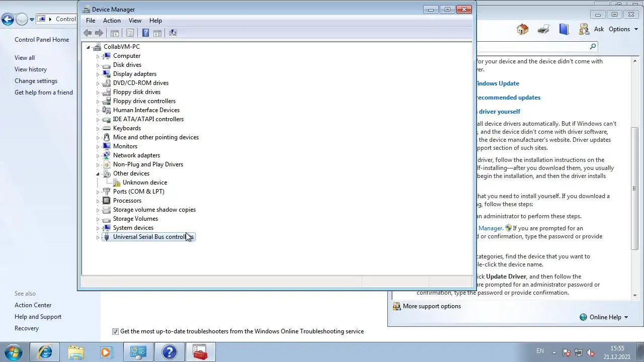
Task: Click the View history link
Action: (x=31, y=69)
